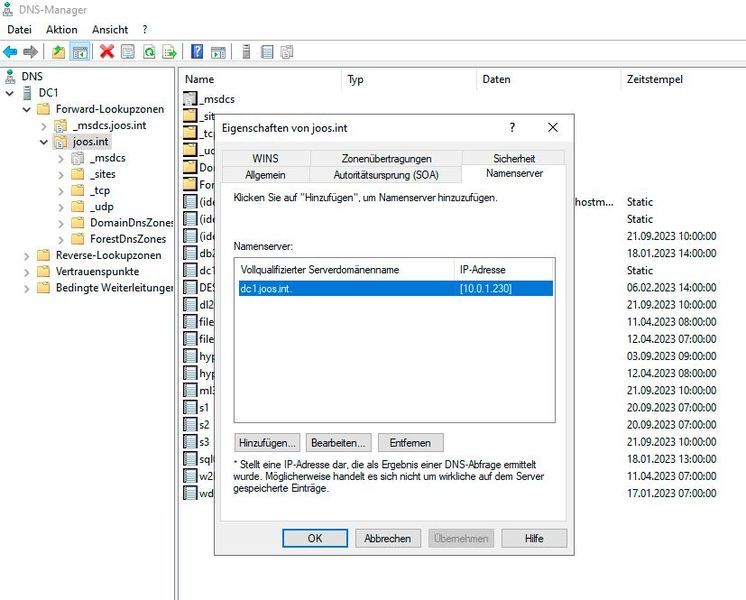Screen dimensions: 746x600
Task: Click the _msdcs.joos.int zone icon in tree
Action: point(60,126)
